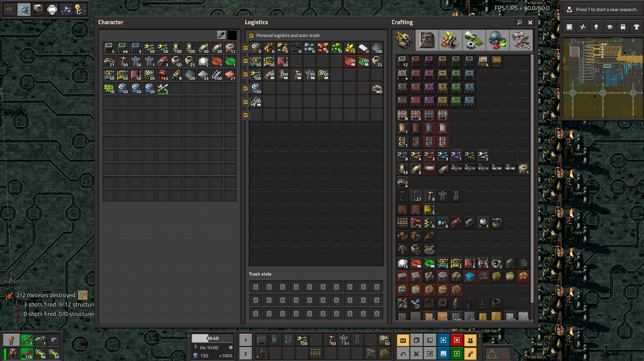Open achievements via the trophy icon
This screenshot has height=361, width=644.
636,27
